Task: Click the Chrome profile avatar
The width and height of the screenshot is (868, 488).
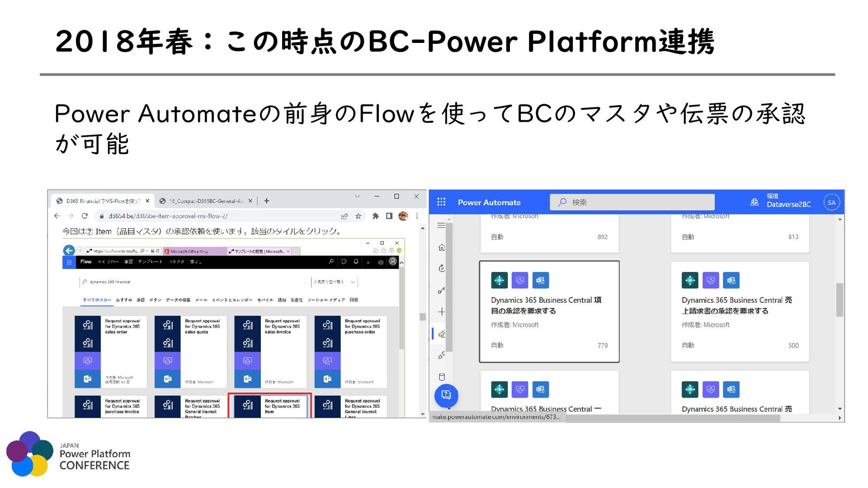Action: (403, 216)
